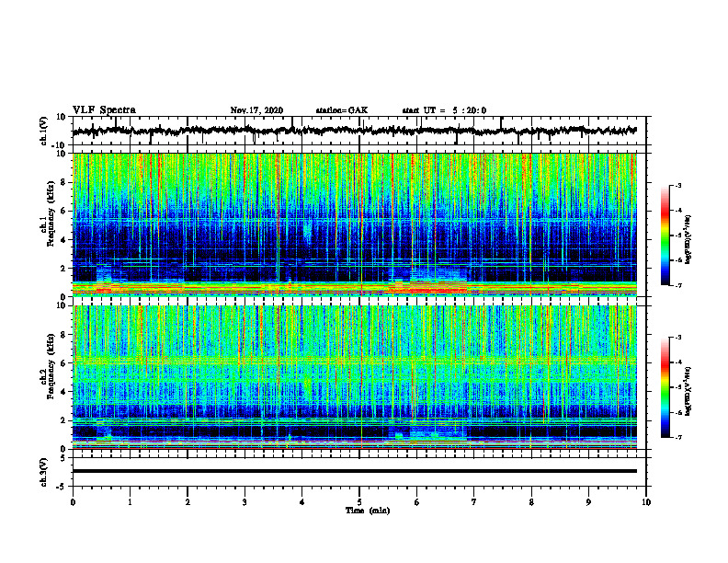
Task: Click inside the ch.2 spectrogram panel
Action: coord(355,377)
